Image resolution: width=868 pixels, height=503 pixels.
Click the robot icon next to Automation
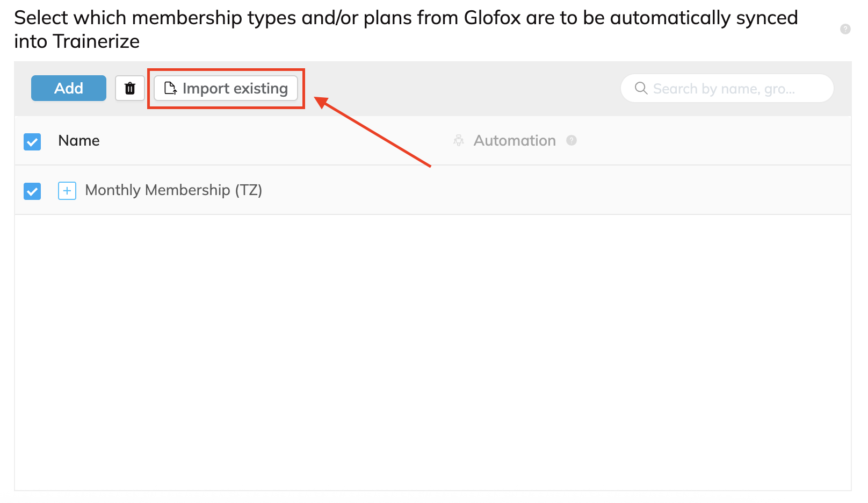coord(458,140)
